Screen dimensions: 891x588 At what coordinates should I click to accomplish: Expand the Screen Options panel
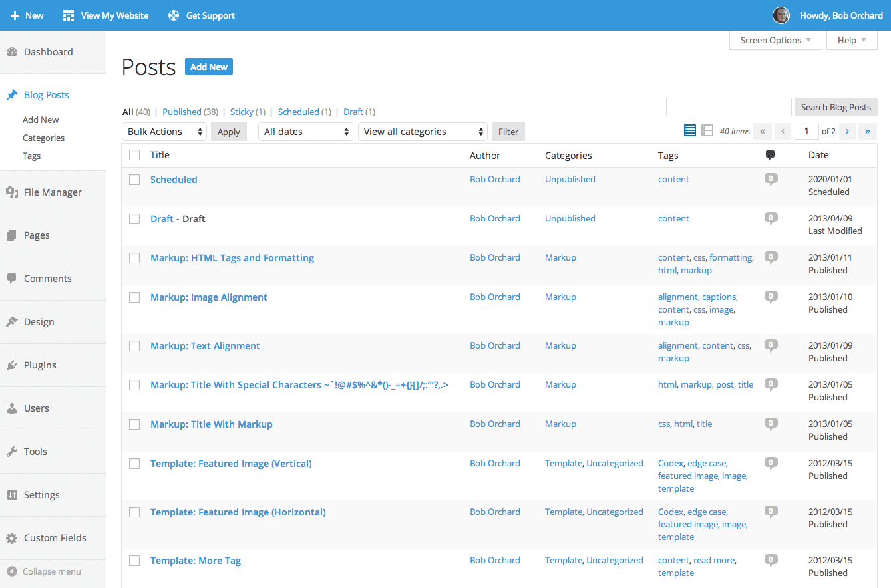click(x=775, y=40)
